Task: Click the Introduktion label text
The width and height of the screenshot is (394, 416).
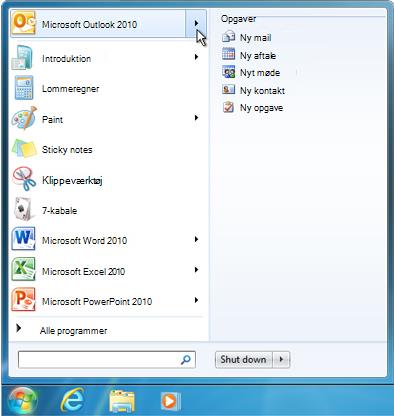Action: [x=66, y=59]
